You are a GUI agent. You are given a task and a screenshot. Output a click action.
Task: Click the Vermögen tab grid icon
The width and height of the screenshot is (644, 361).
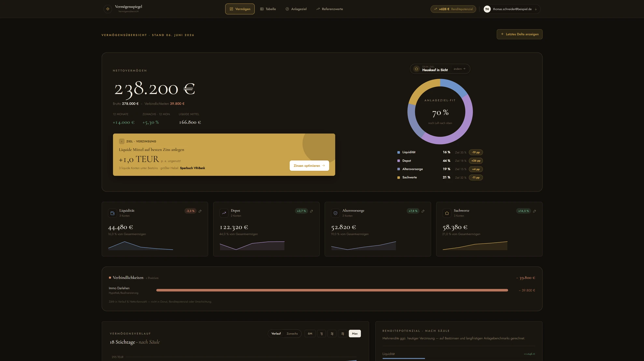[x=231, y=9]
